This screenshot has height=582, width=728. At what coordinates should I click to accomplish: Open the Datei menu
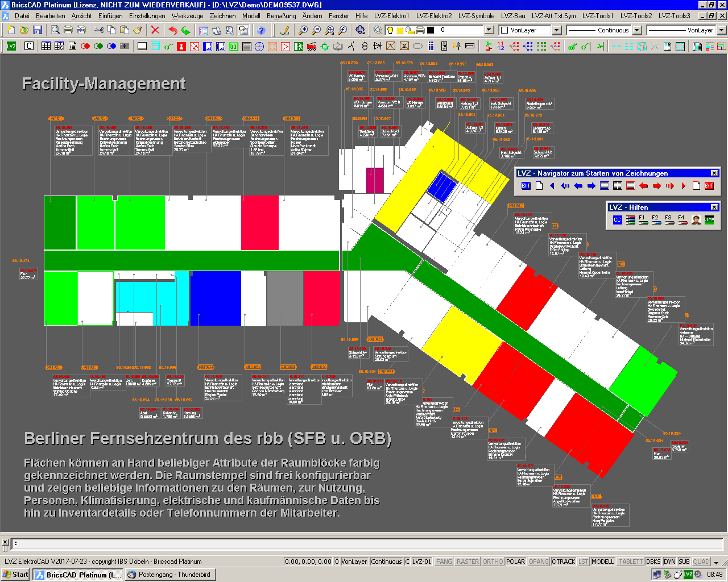pyautogui.click(x=22, y=16)
